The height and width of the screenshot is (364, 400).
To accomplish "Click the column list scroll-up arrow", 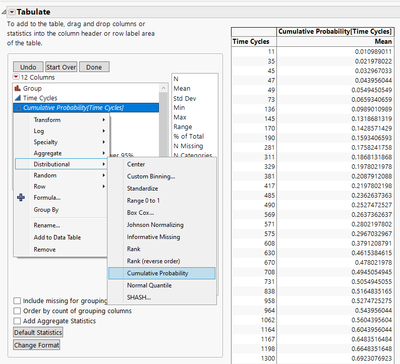I will 163,88.
